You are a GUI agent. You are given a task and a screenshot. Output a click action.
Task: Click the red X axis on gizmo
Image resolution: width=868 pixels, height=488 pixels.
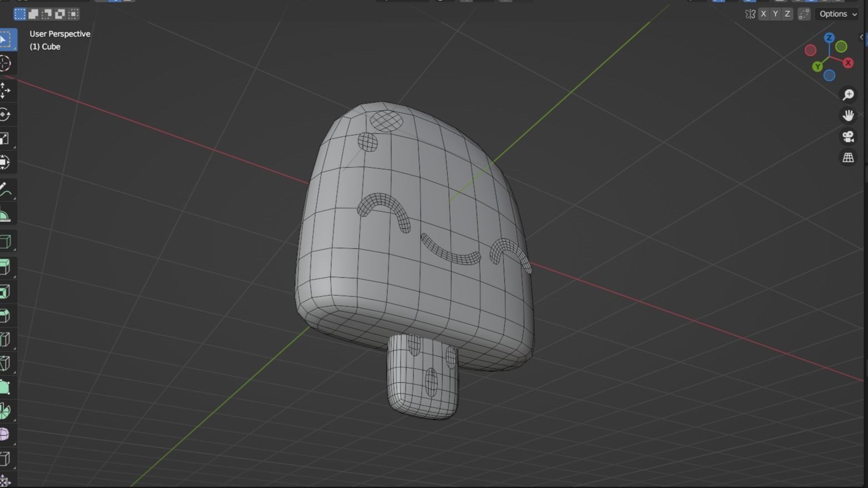[848, 63]
